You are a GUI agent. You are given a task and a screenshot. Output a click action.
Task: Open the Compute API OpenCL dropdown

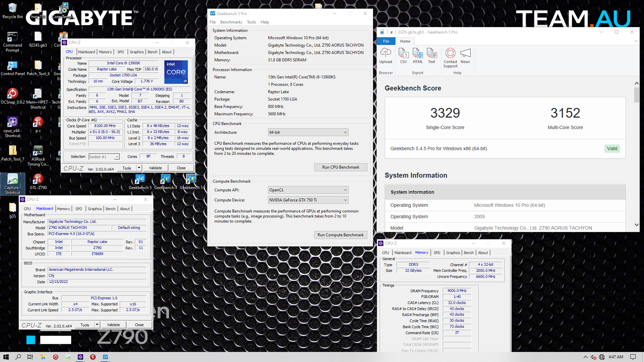308,190
